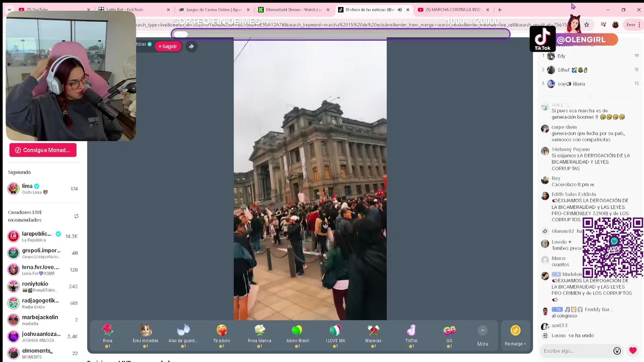The height and width of the screenshot is (362, 644).
Task: Bookmark this page with the star icon
Action: 587,25
